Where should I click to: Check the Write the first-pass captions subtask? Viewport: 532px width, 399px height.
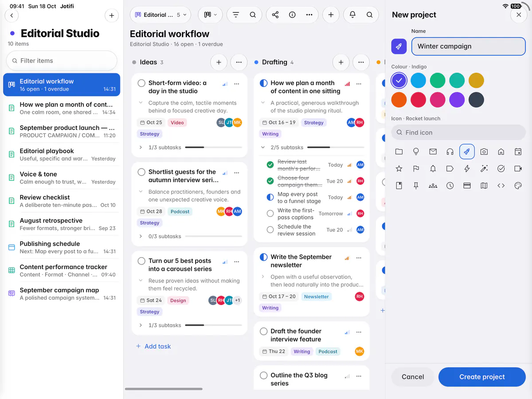(x=270, y=214)
